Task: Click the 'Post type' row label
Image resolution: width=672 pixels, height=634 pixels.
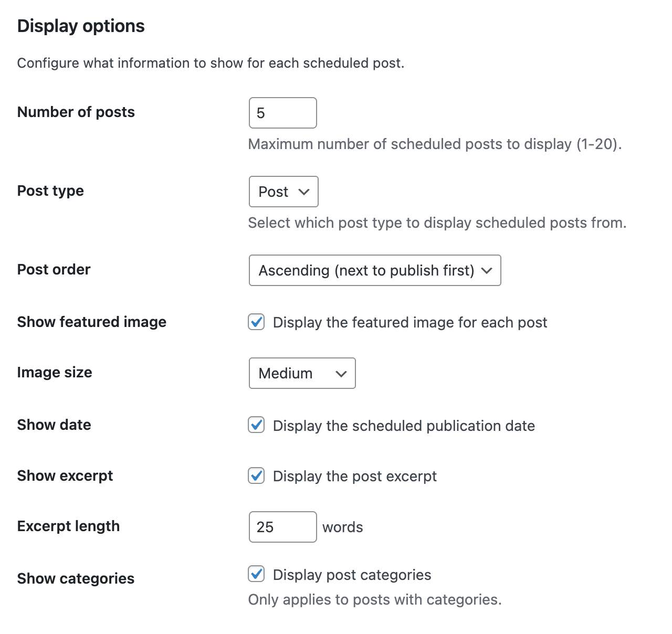Action: tap(50, 191)
